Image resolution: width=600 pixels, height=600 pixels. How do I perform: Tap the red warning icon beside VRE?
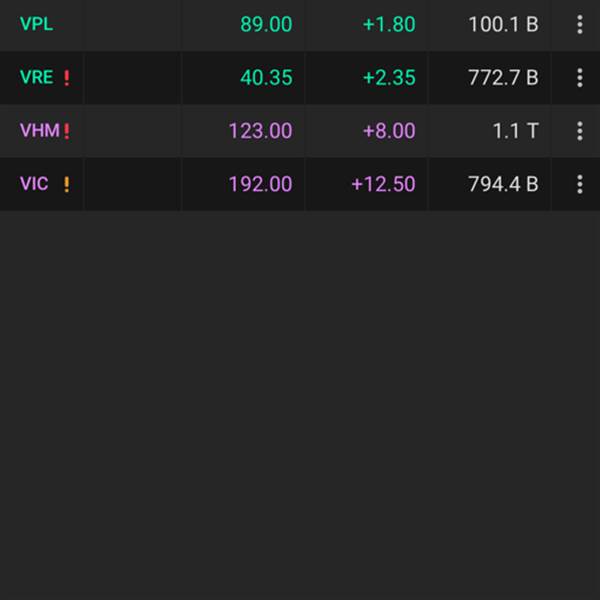tap(67, 78)
